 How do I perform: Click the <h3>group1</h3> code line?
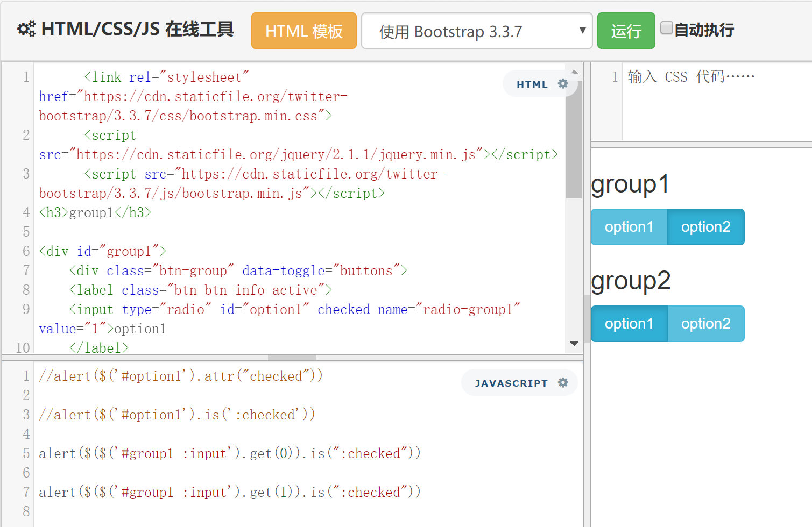pos(95,212)
